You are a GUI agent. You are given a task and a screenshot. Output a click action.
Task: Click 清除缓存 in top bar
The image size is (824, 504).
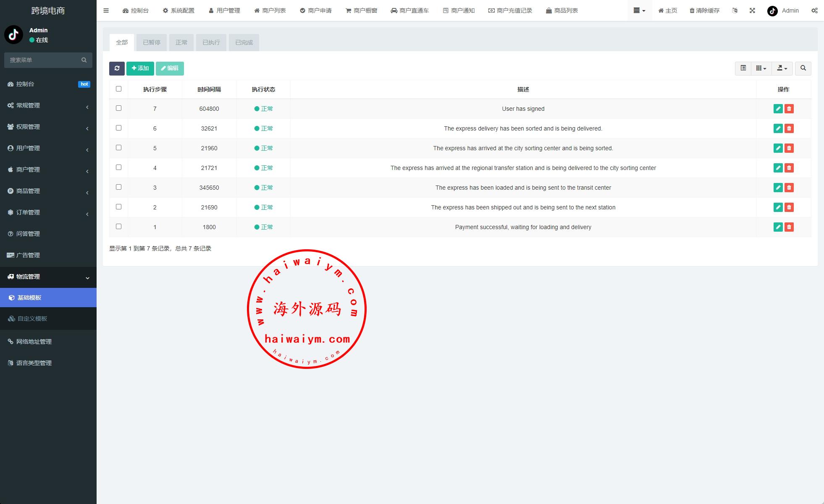(704, 10)
